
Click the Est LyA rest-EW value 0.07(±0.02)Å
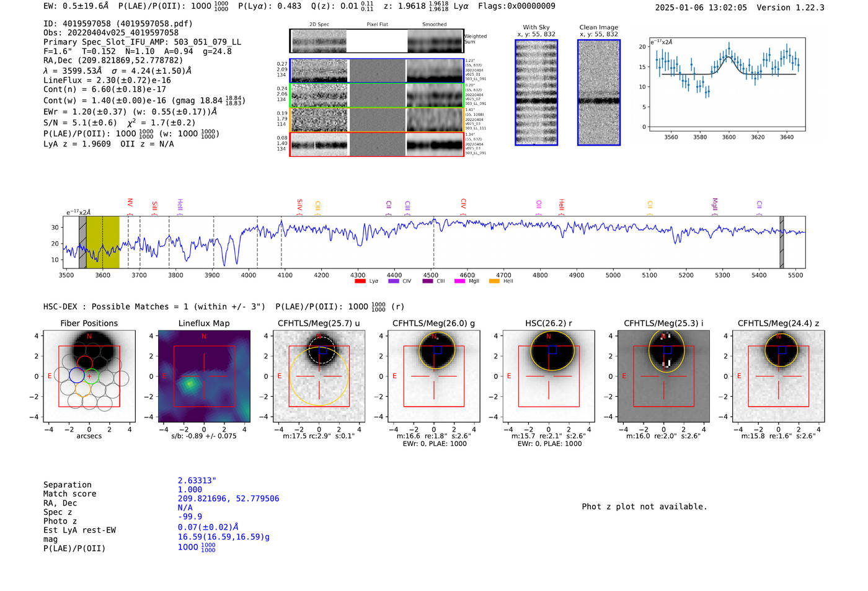pos(208,527)
